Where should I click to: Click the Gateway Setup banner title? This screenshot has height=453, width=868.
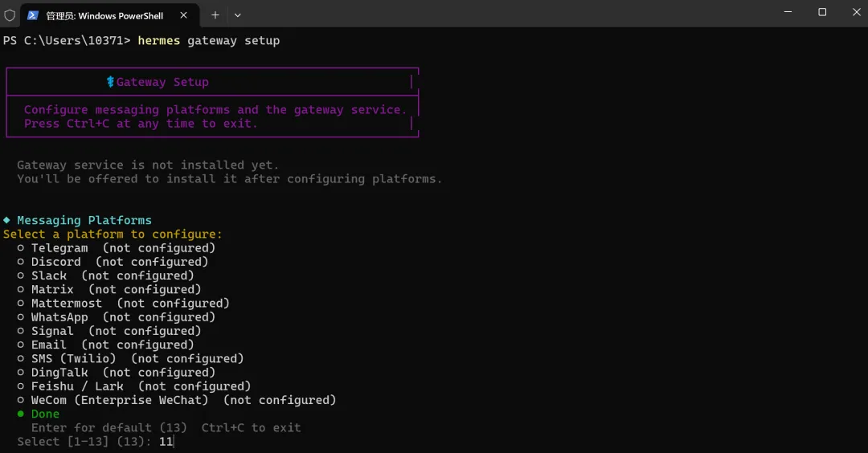(x=162, y=82)
